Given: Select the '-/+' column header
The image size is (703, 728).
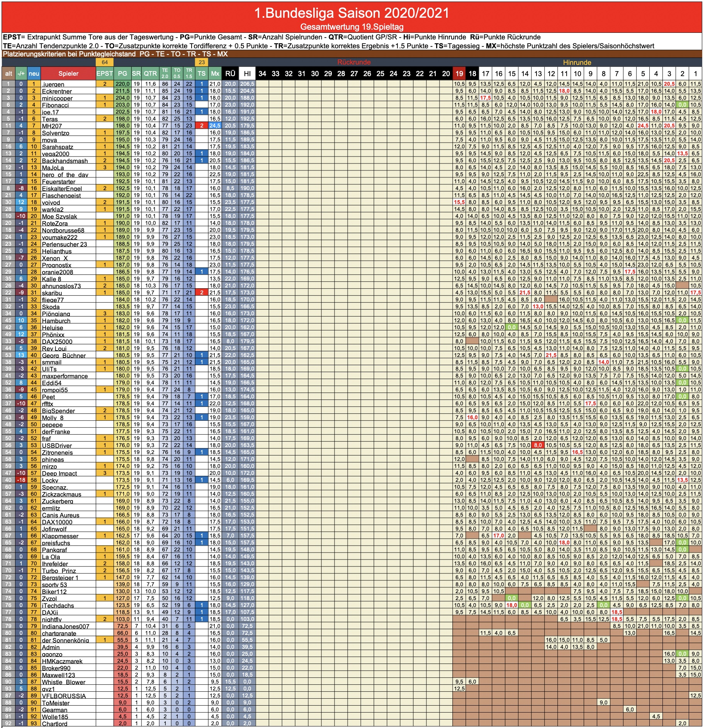Looking at the screenshot, I should click(21, 73).
